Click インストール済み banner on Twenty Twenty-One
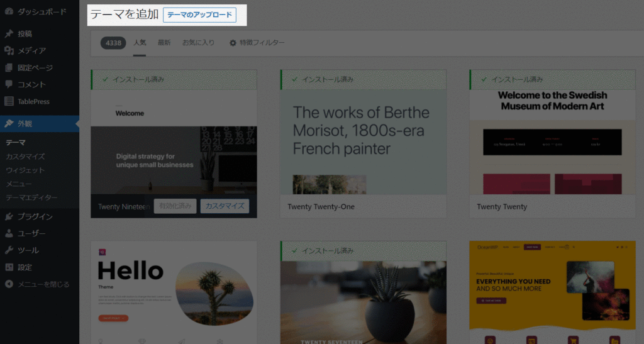Viewport: 644px width, 344px height. (x=363, y=80)
